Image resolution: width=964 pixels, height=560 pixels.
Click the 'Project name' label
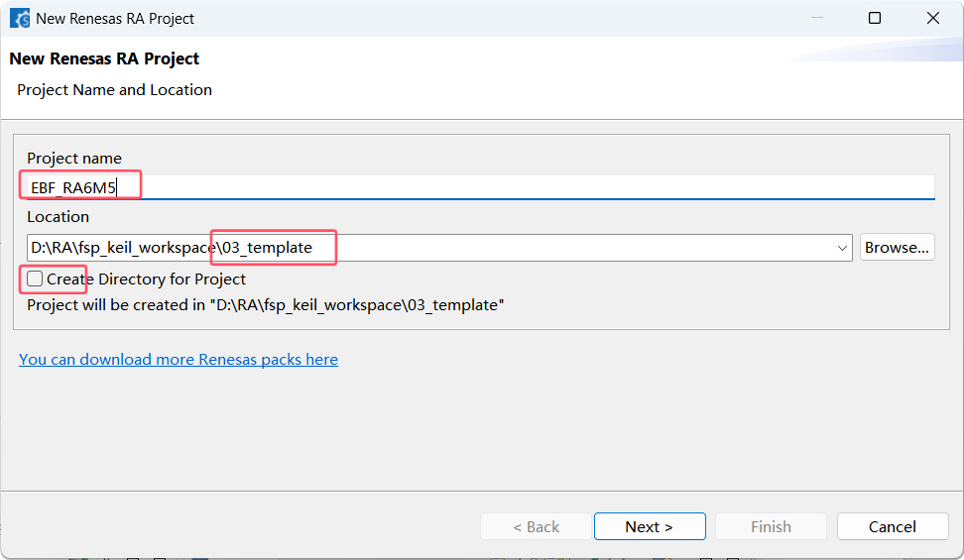74,159
